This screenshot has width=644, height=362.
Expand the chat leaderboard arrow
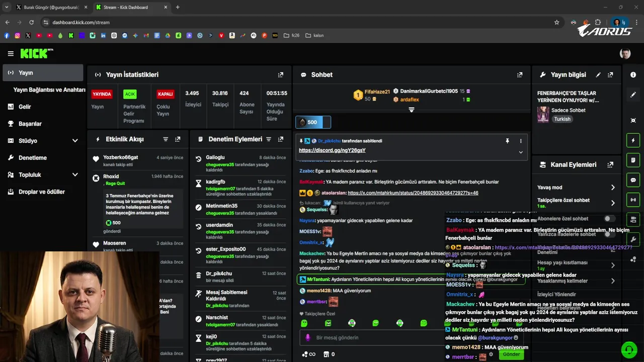pos(411,110)
